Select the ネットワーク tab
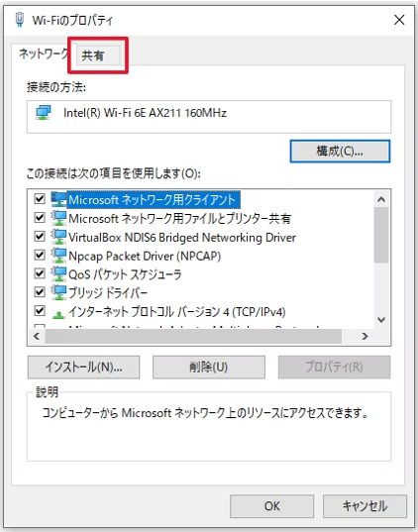Image resolution: width=418 pixels, height=532 pixels. pos(44,53)
